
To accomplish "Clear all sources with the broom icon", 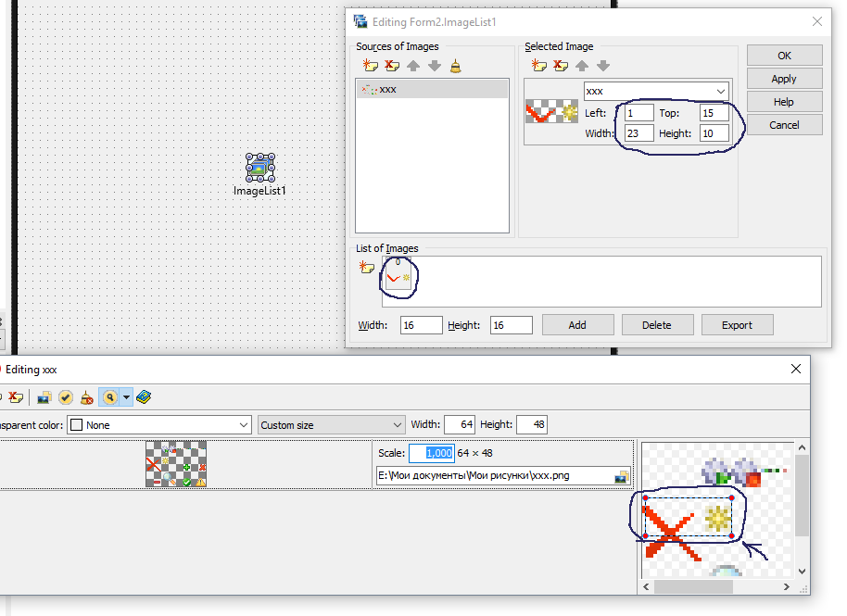I will [x=456, y=66].
